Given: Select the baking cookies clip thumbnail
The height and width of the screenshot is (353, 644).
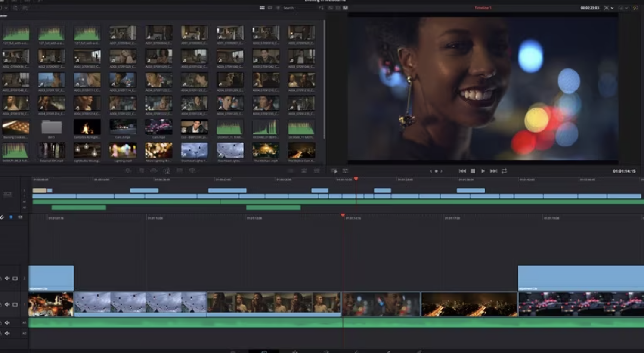Looking at the screenshot, I should pos(15,127).
